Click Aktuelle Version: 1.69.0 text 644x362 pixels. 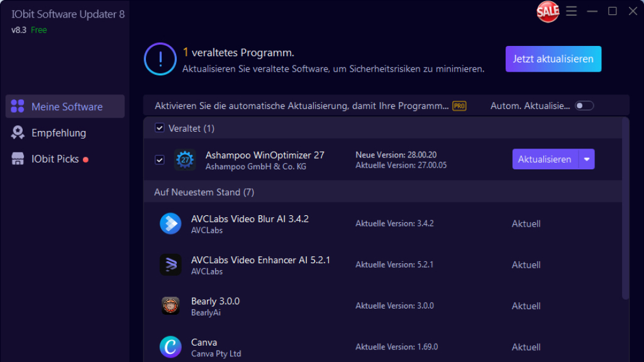coord(396,347)
